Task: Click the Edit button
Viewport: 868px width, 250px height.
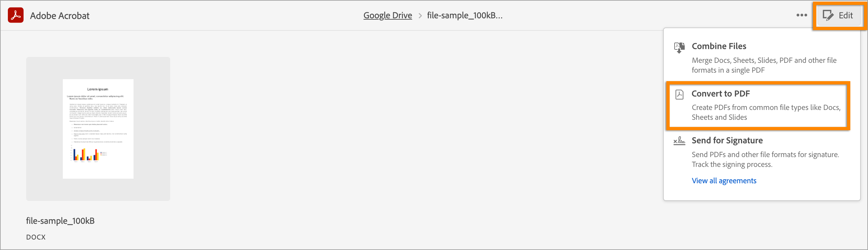Action: (x=839, y=15)
